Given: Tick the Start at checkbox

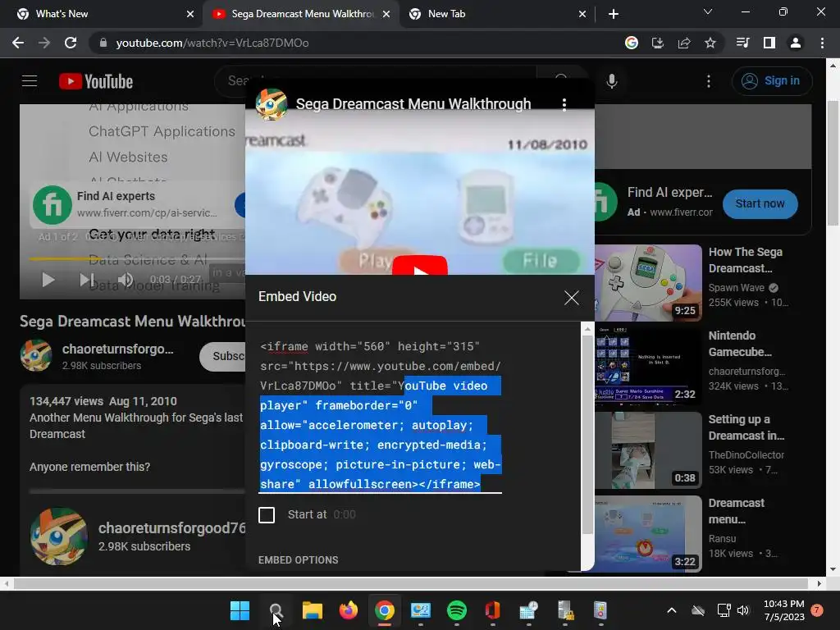Looking at the screenshot, I should tap(267, 515).
